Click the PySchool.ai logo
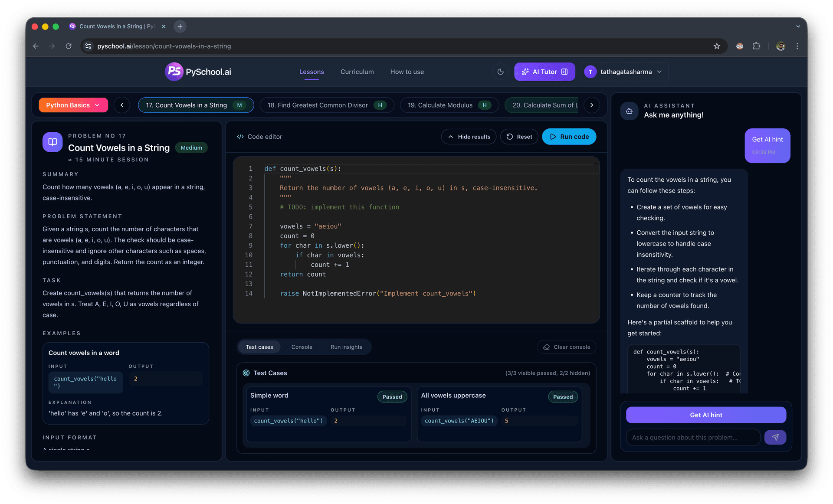Viewport: 833px width, 504px height. [x=198, y=72]
